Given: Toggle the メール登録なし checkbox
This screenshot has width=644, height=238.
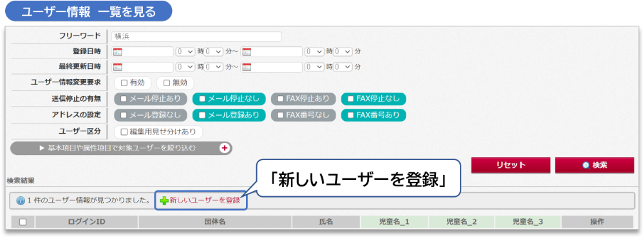Looking at the screenshot, I should [x=123, y=115].
